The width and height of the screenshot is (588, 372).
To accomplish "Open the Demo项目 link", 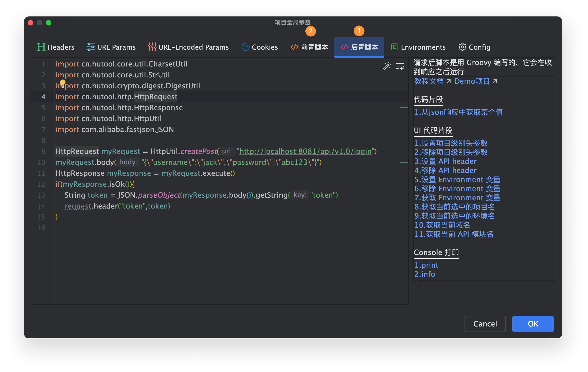I will click(x=472, y=81).
